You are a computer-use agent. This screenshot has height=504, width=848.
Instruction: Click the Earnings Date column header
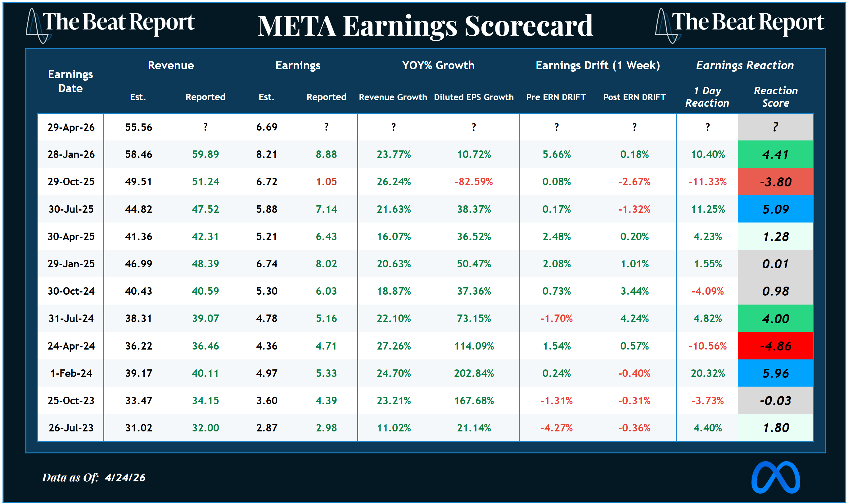coord(70,81)
